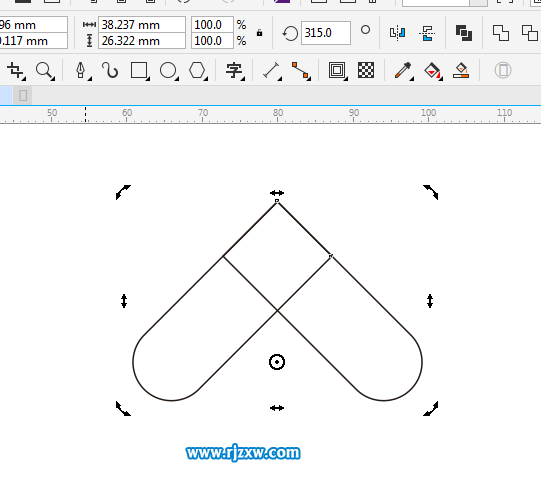Expand the Interactive Fill tool flyout
The height and width of the screenshot is (491, 541).
point(441,79)
